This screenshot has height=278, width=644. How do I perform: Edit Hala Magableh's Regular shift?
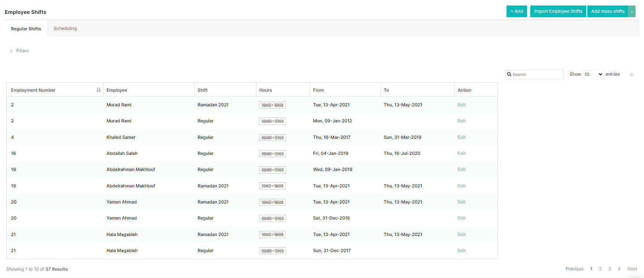click(x=462, y=251)
